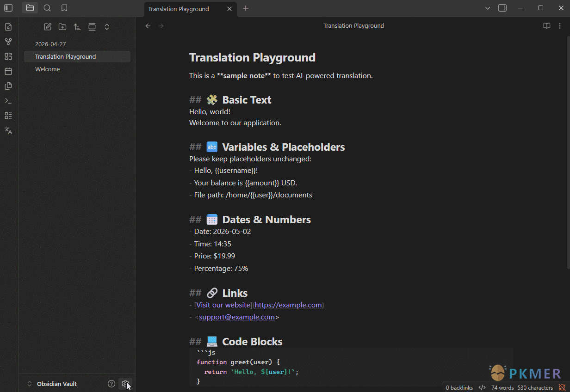Open Translation Playground in file list
570x392 pixels.
click(77, 56)
